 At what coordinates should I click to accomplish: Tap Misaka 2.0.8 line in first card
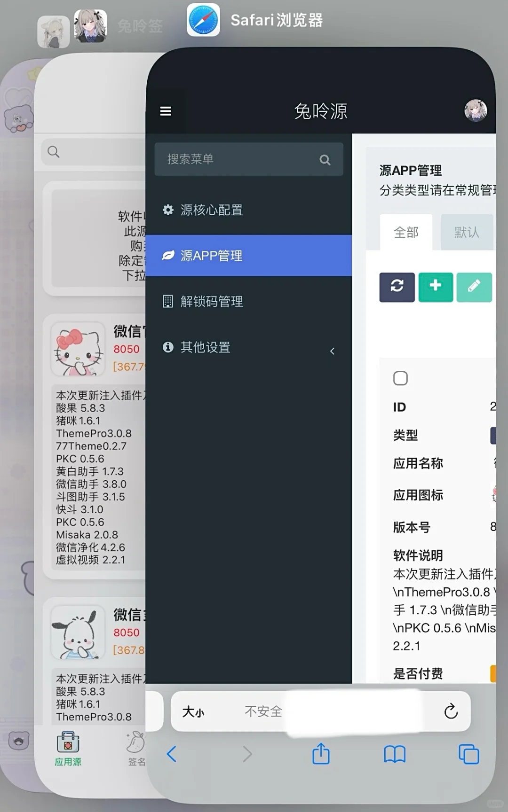(x=87, y=535)
